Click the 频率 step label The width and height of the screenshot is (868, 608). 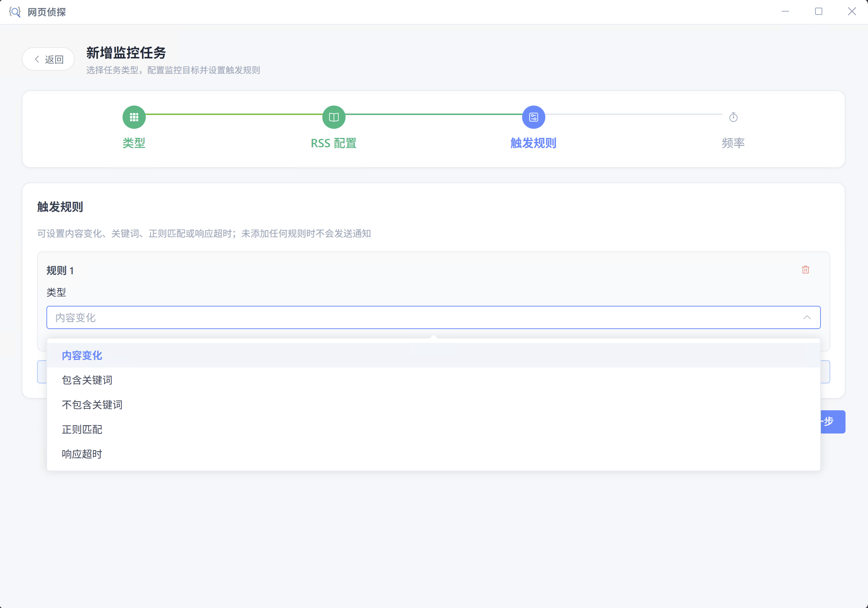733,143
